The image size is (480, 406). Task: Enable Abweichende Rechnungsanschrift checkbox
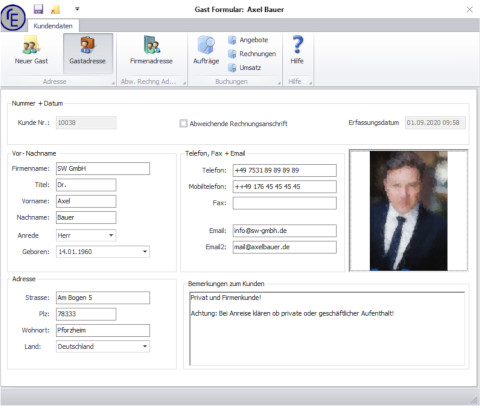tap(183, 123)
